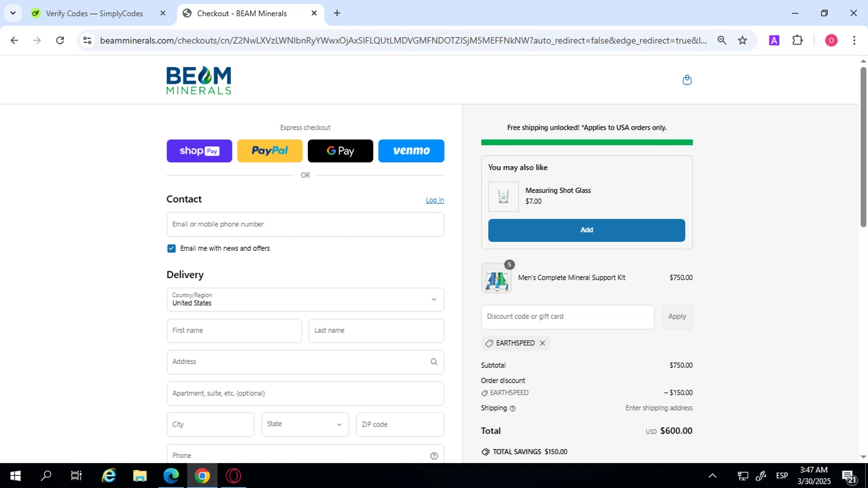
Task: Open the shopping bag cart icon
Action: [687, 80]
